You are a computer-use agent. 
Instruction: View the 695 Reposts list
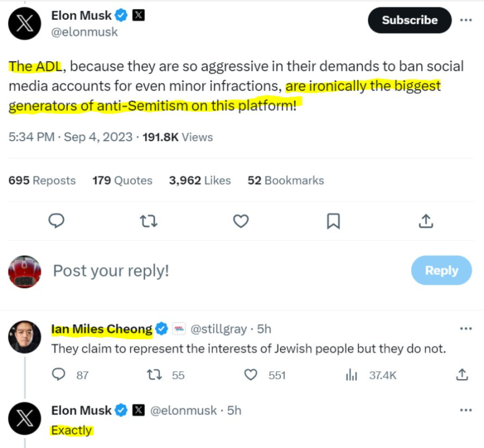pos(42,180)
